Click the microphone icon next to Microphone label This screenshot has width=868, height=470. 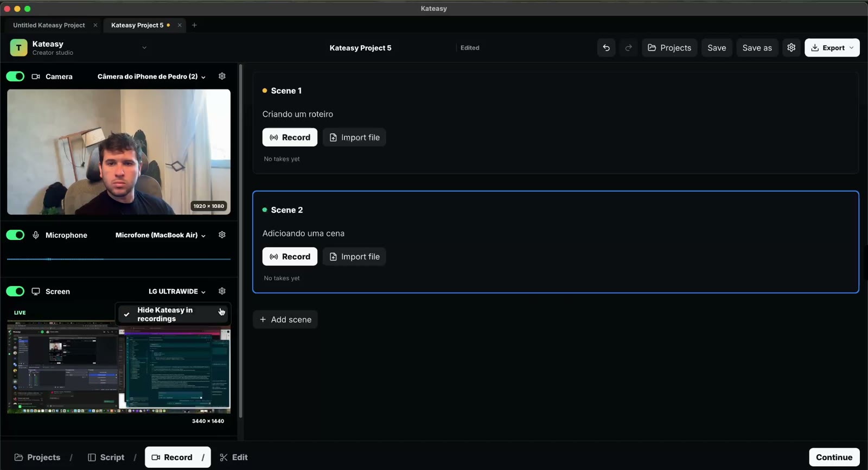tap(36, 235)
